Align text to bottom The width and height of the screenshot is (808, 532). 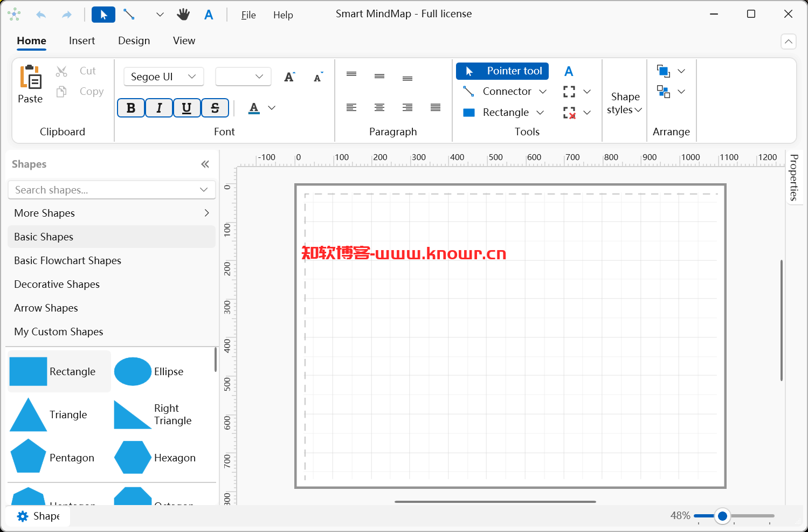click(408, 79)
